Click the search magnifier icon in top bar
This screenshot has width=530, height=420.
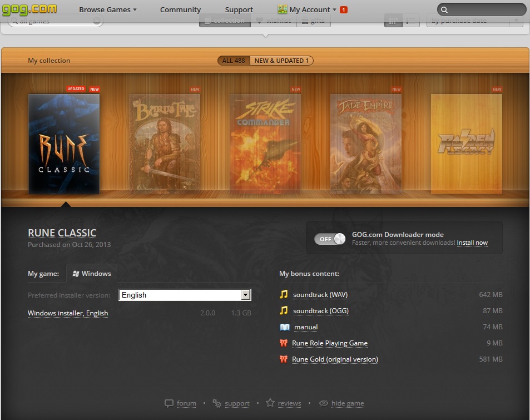tap(444, 10)
